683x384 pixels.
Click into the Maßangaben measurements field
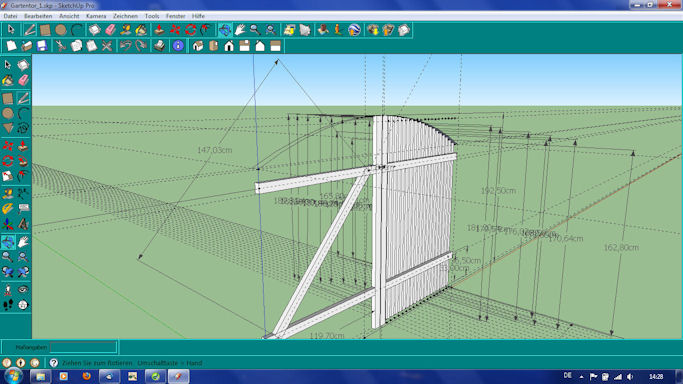click(x=83, y=347)
